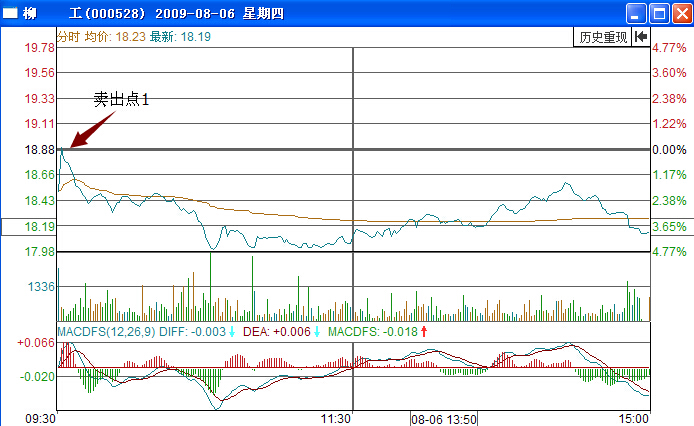Maximize the stock chart window
This screenshot has height=426, width=694.
point(658,13)
